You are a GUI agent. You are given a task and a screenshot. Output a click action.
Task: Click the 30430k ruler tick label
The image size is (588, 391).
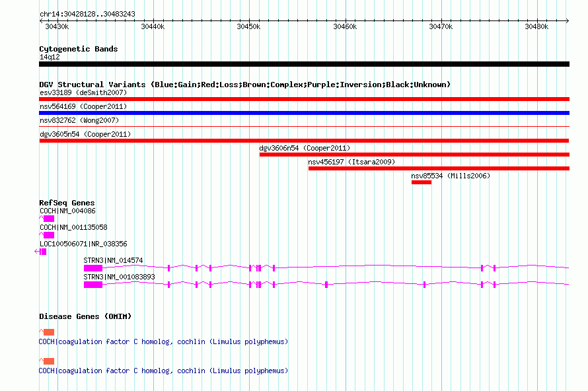point(57,26)
